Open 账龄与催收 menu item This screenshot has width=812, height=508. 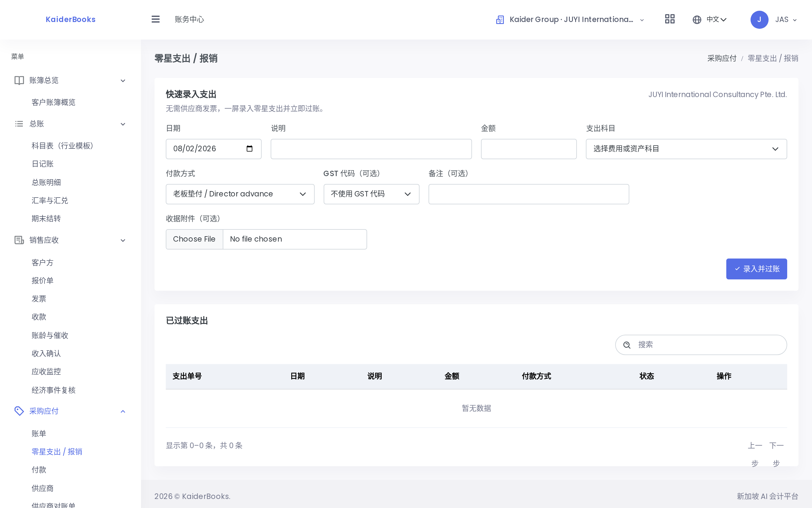pyautogui.click(x=50, y=335)
